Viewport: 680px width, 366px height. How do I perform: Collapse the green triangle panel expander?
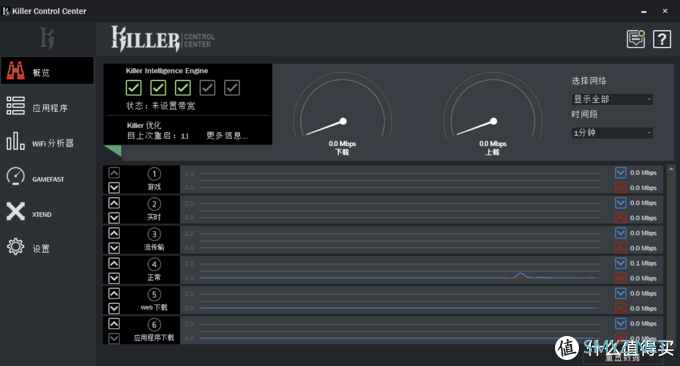click(x=113, y=150)
